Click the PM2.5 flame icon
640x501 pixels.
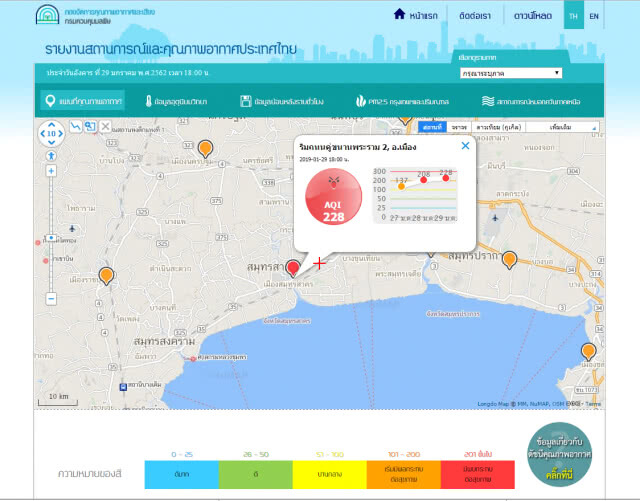click(x=360, y=101)
